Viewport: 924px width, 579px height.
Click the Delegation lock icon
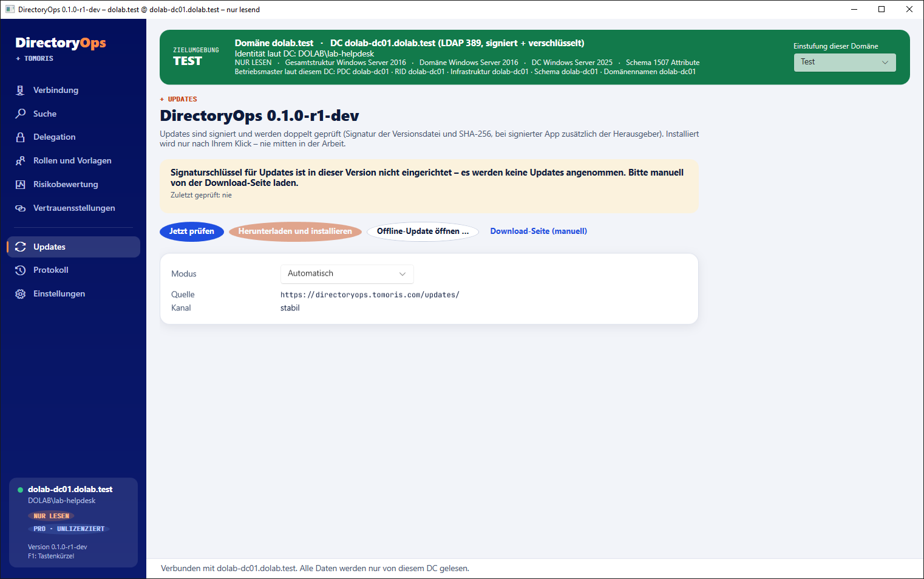click(20, 137)
